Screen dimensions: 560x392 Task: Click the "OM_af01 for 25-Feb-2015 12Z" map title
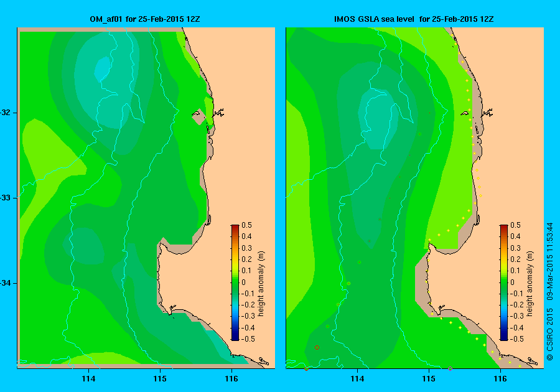pyautogui.click(x=144, y=19)
